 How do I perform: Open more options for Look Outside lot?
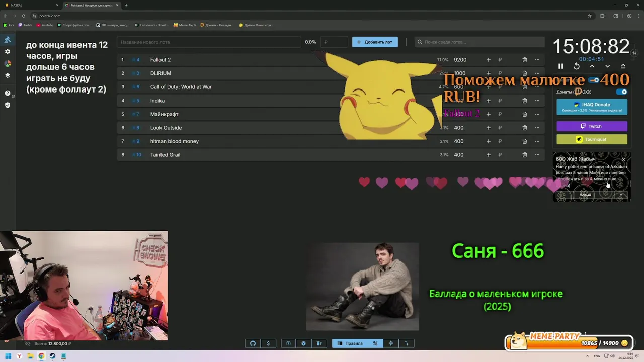pyautogui.click(x=537, y=128)
